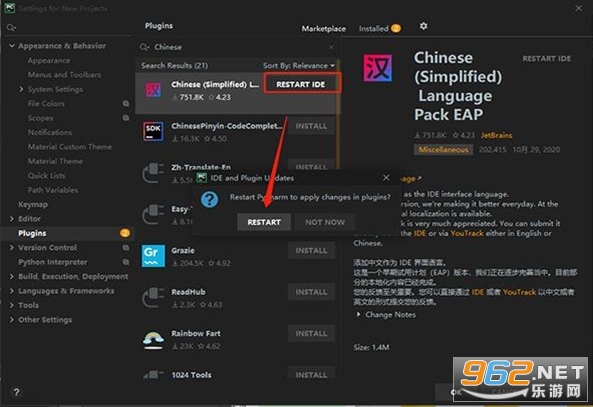
Task: Click the Python Interpreter project-level icon
Action: point(126,262)
